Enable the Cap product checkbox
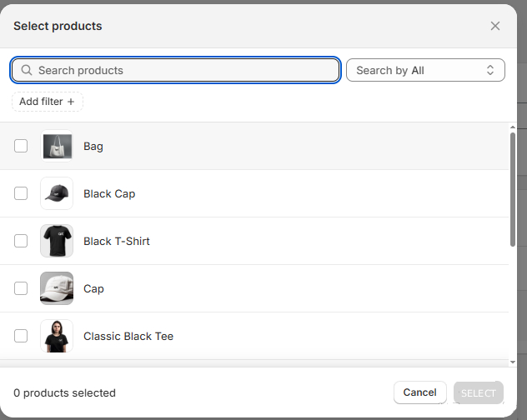The width and height of the screenshot is (527, 420). (x=21, y=289)
